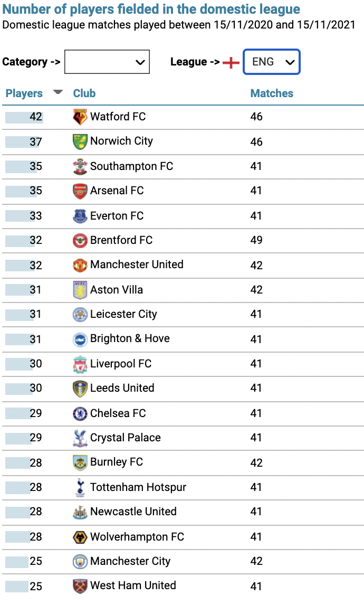
Task: Click the England flag icon
Action: (231, 62)
